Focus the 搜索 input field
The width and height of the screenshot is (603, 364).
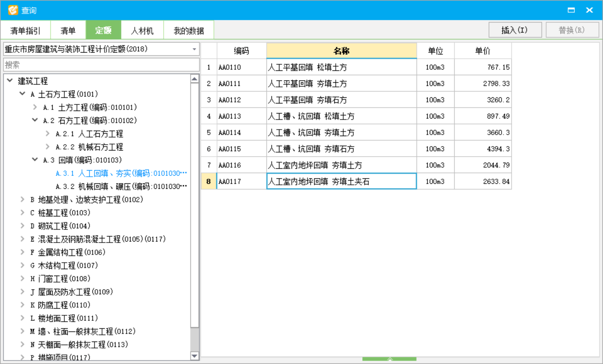coord(102,65)
